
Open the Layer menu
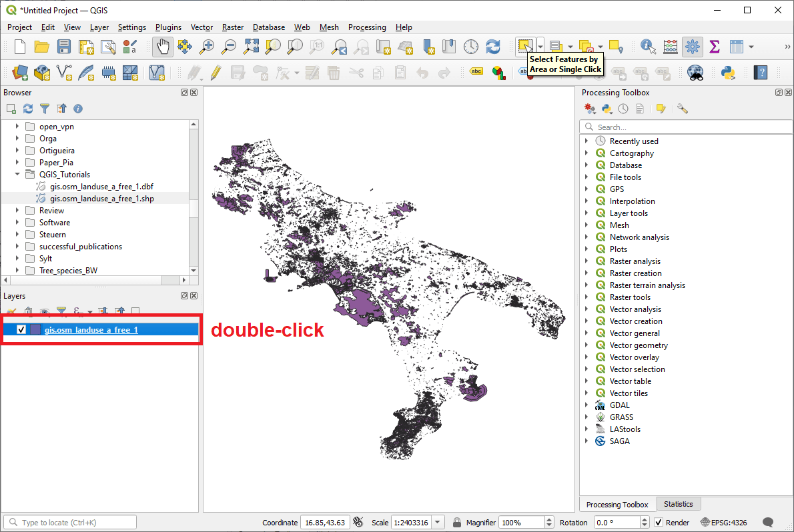(x=99, y=27)
